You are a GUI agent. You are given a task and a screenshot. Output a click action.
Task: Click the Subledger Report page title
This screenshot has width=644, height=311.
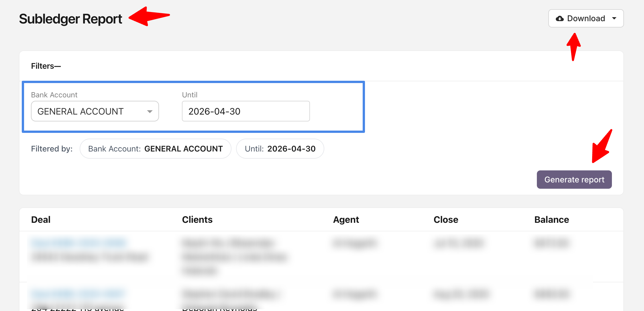click(x=70, y=19)
